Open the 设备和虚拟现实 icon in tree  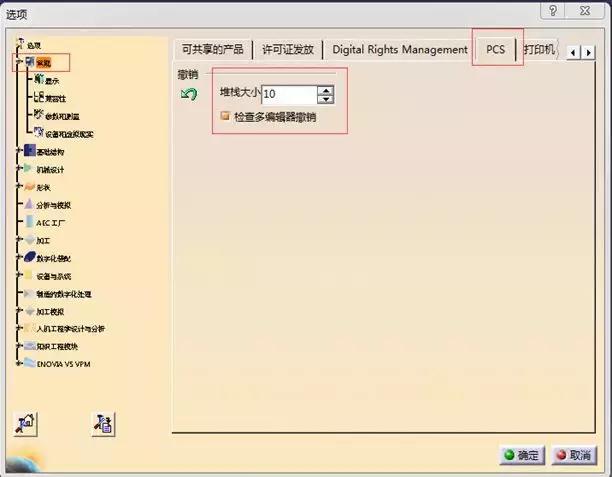(39, 132)
